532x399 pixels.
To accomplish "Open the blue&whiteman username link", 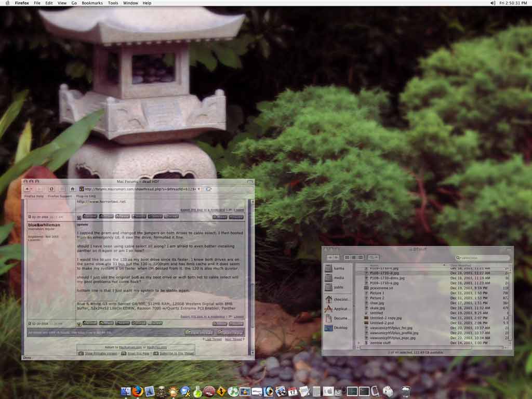I will (44, 225).
